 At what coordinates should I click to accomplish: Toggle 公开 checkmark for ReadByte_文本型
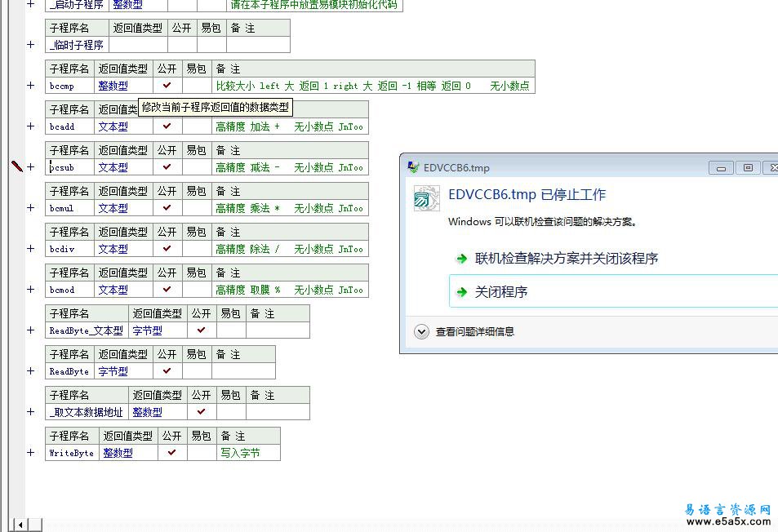pos(202,330)
